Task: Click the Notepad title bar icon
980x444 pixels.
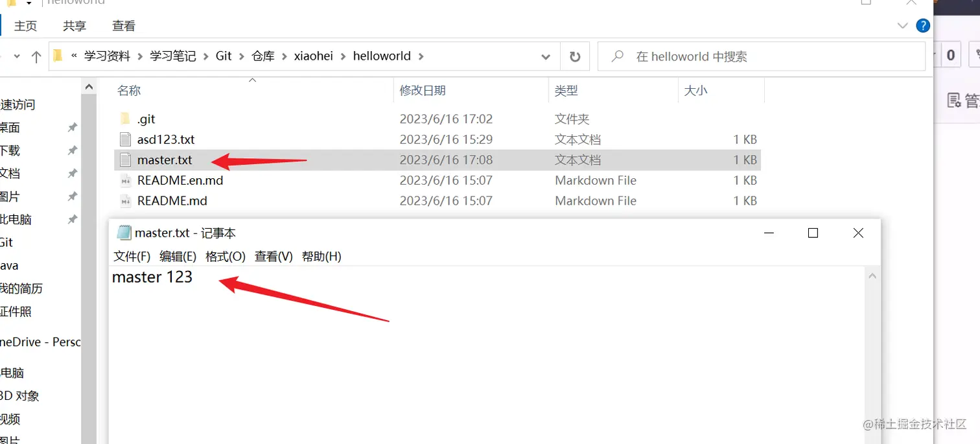Action: pos(123,233)
